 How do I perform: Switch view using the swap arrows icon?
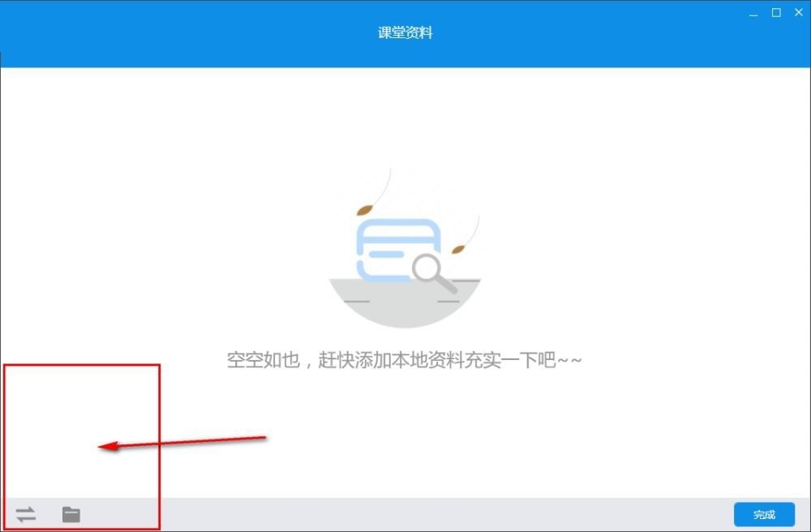[25, 514]
